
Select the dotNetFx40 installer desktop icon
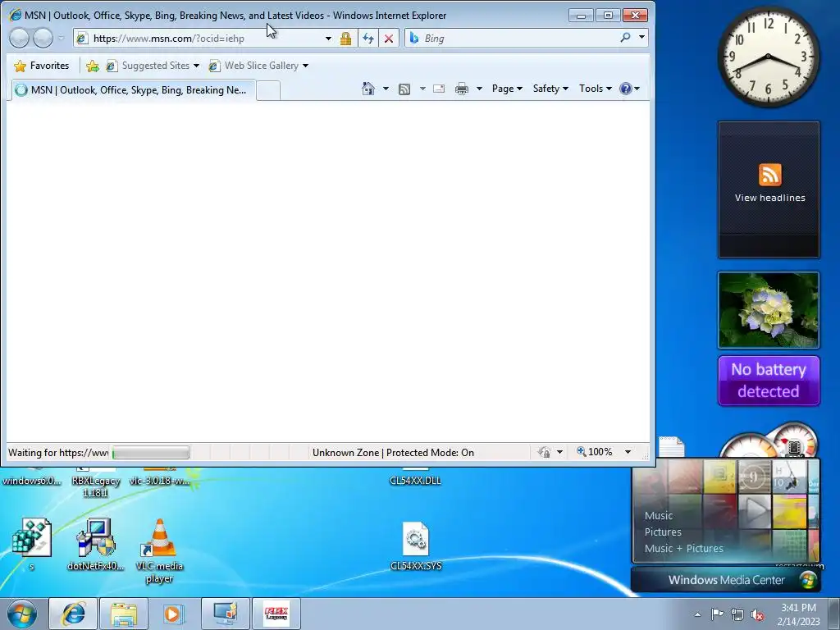[95, 545]
